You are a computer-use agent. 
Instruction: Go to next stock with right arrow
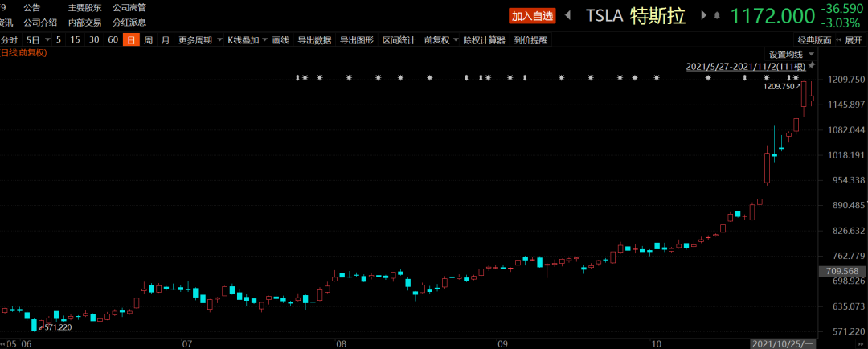click(x=704, y=15)
